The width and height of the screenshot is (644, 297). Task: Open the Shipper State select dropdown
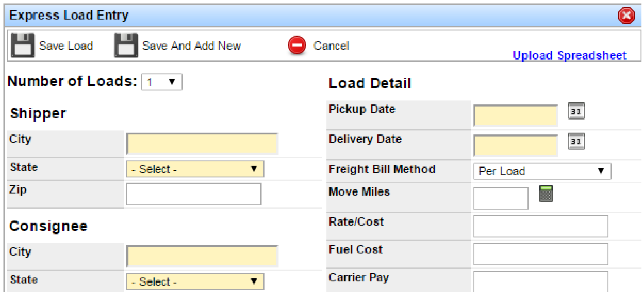tap(195, 169)
